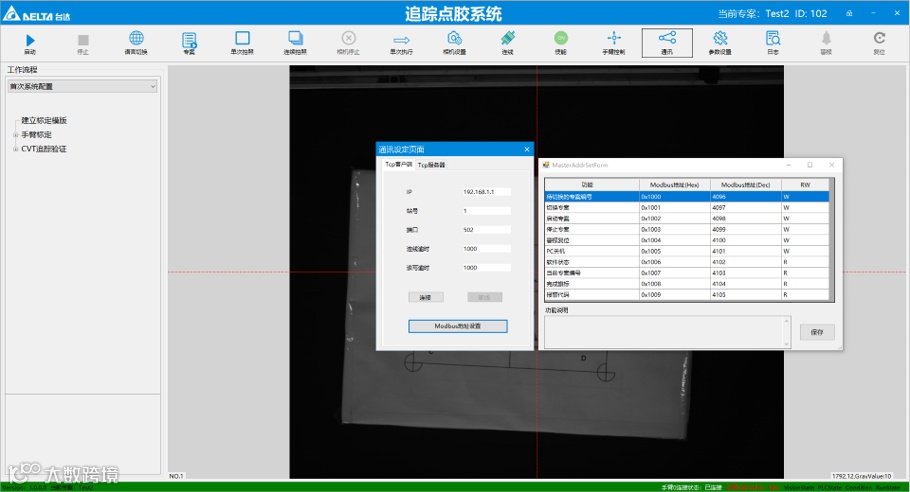The width and height of the screenshot is (910, 492).
Task: Start continuous capture stacked-squares icon
Action: point(295,38)
